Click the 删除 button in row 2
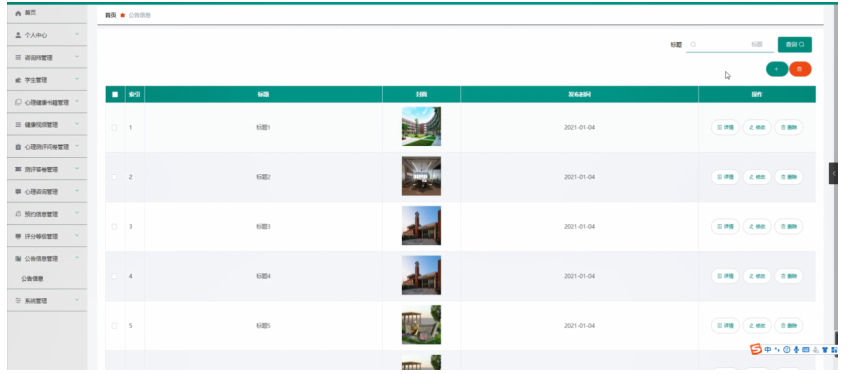The image size is (853, 374). tap(788, 177)
